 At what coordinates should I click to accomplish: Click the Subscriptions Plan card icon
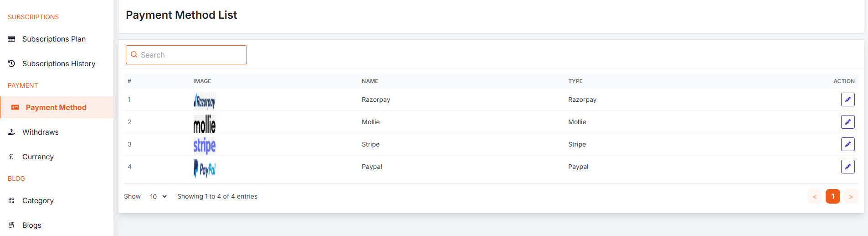[x=11, y=39]
